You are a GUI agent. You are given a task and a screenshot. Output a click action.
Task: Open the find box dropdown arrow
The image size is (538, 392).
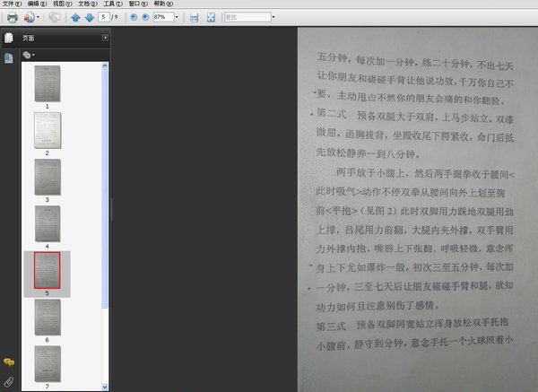tap(273, 17)
